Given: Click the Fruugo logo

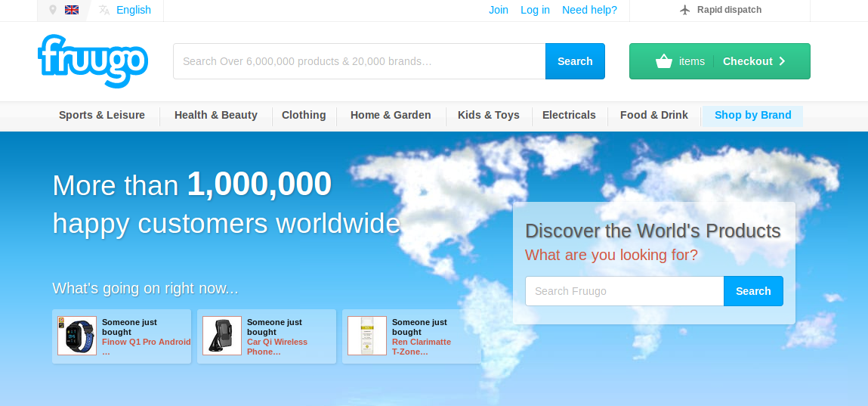Looking at the screenshot, I should point(93,61).
